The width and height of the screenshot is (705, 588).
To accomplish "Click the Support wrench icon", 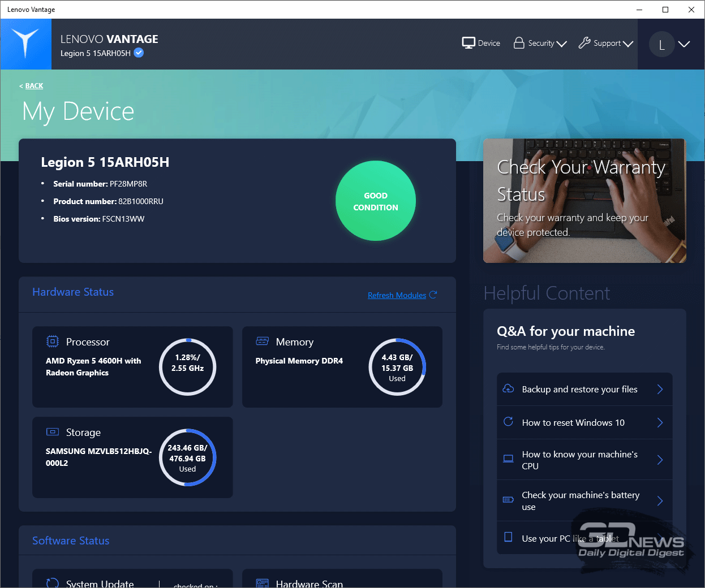I will pos(584,43).
